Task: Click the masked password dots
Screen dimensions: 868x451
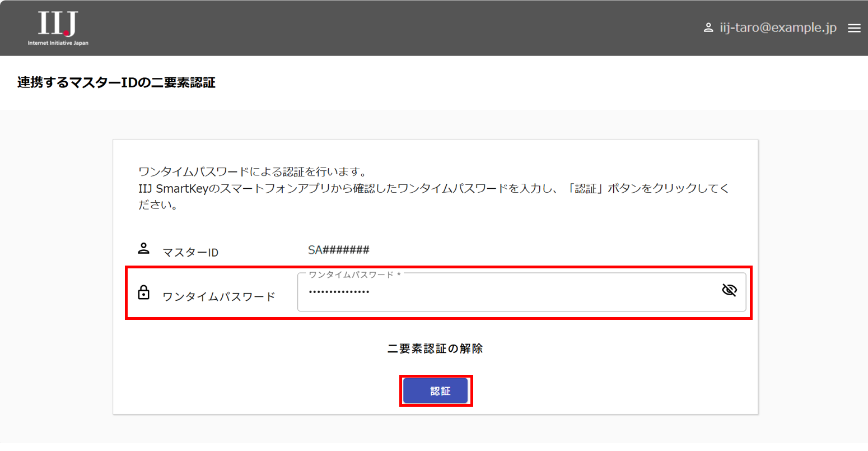Action: pyautogui.click(x=339, y=292)
